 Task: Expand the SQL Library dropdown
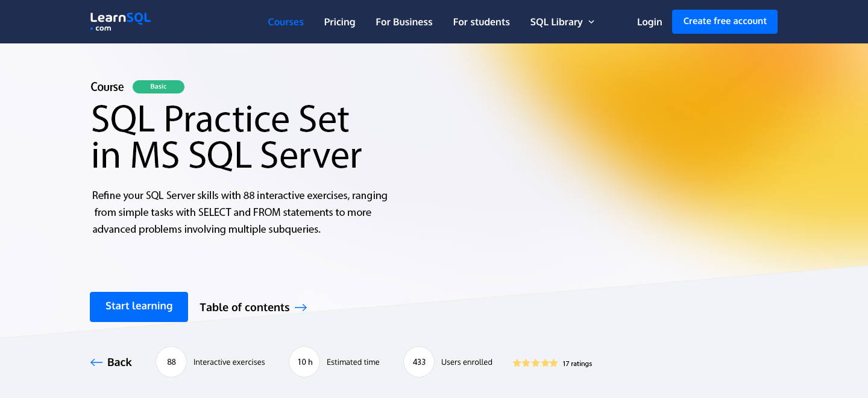tap(562, 22)
